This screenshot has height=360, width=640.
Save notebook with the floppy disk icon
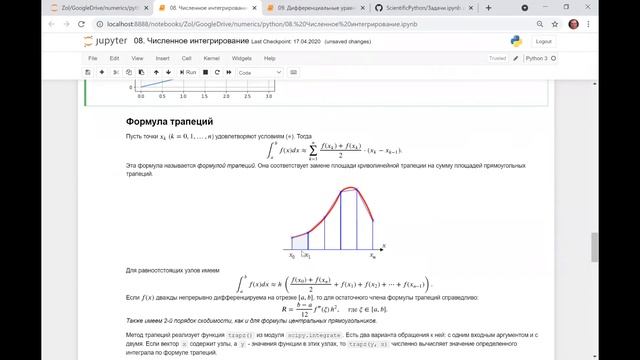(88, 72)
